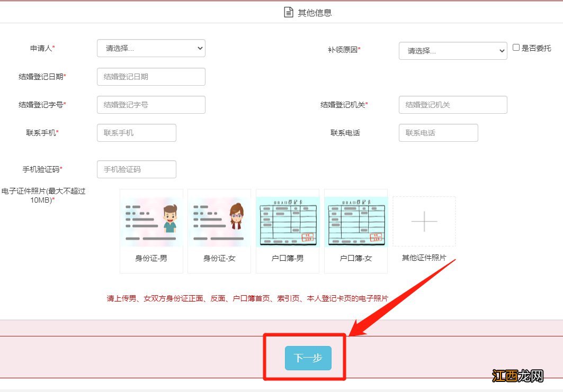Click the plus icon to add 其他证件照片
The height and width of the screenshot is (392, 563).
coord(424,221)
